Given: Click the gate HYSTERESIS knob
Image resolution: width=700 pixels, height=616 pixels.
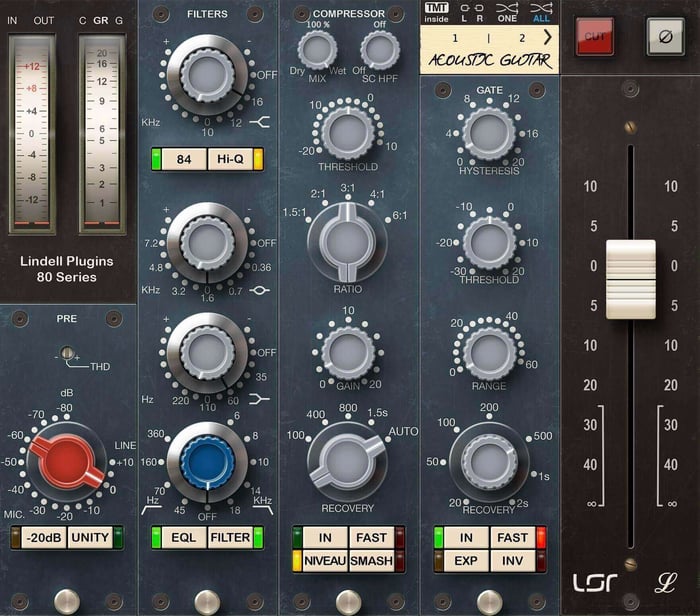Looking at the screenshot, I should pos(489,133).
